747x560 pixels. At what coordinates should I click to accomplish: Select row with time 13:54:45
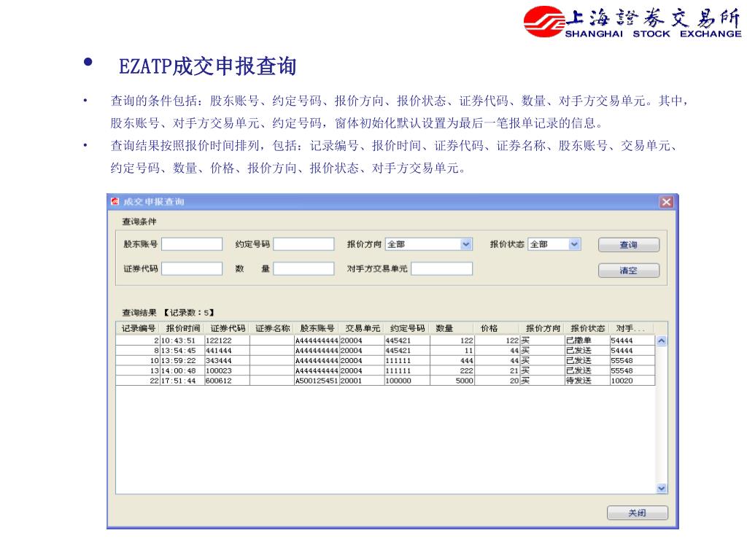[x=385, y=351]
